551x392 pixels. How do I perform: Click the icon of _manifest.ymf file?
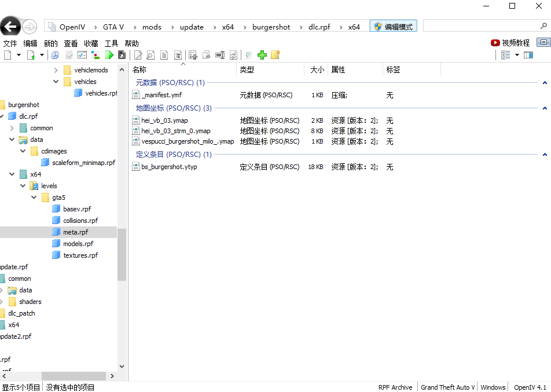click(x=136, y=94)
